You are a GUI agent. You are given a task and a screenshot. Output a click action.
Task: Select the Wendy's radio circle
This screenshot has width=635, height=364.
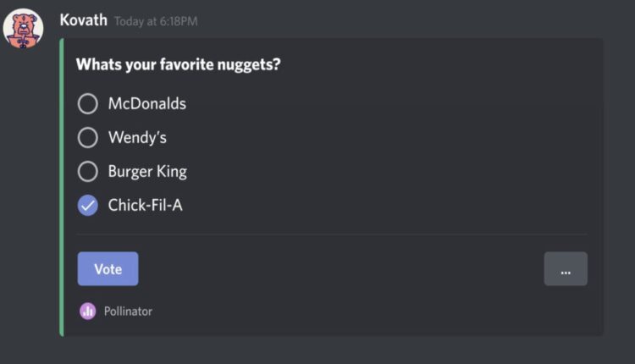pyautogui.click(x=88, y=137)
